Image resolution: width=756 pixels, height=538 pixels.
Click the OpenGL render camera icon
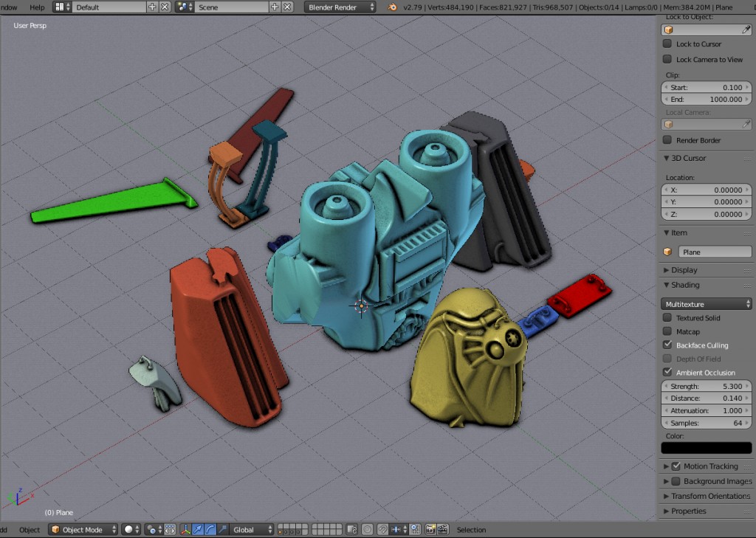[430, 529]
